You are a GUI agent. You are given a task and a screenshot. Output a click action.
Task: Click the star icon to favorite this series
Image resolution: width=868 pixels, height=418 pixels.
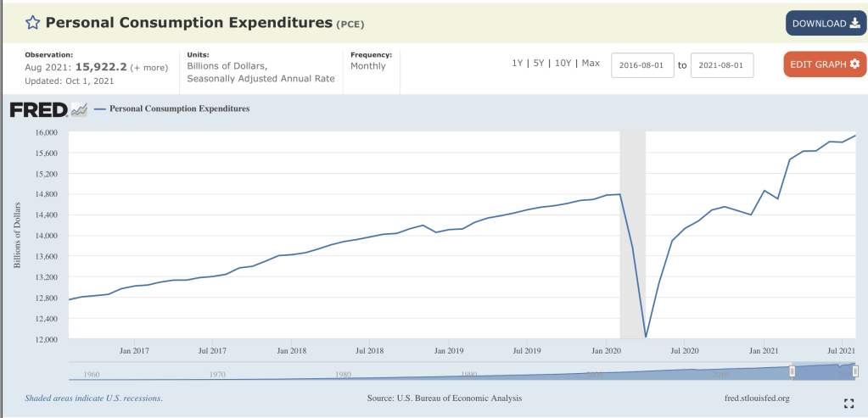click(x=32, y=23)
